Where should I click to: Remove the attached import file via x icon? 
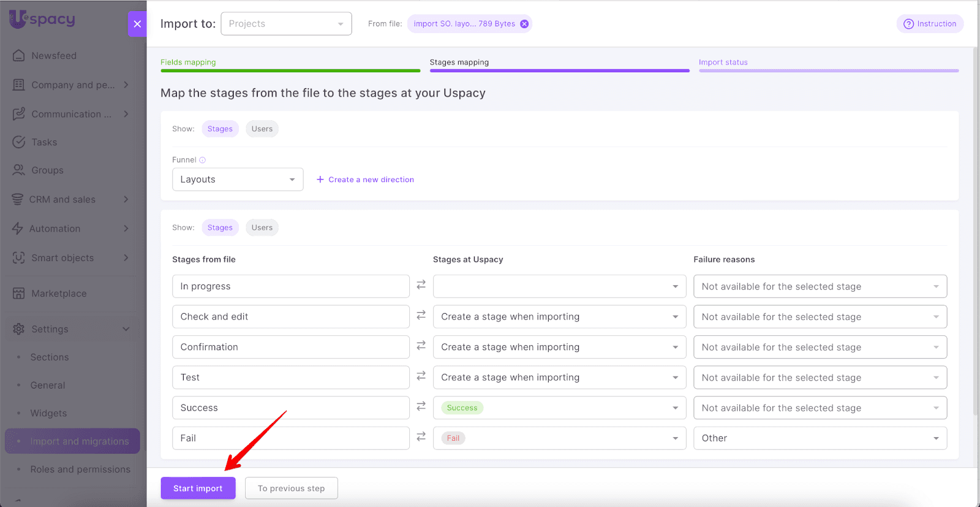tap(524, 24)
